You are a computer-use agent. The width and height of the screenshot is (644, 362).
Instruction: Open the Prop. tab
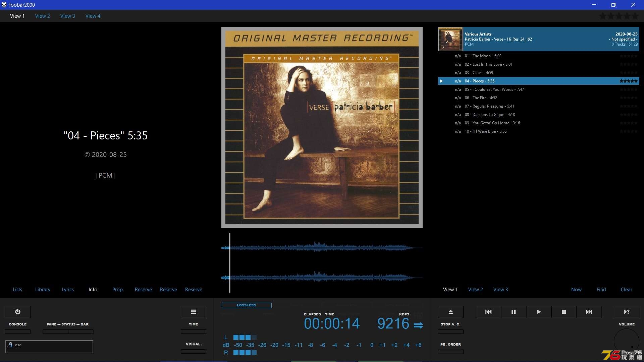click(x=118, y=290)
